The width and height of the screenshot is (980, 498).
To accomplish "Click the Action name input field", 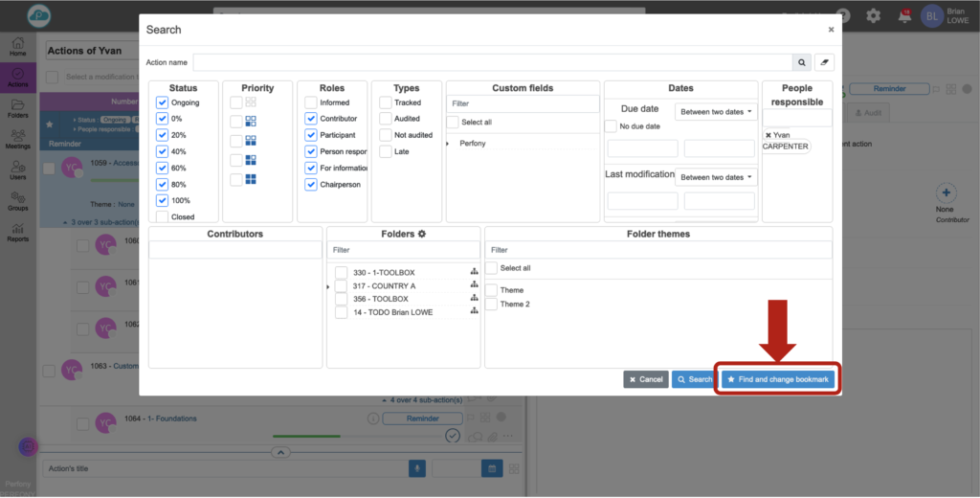I will click(493, 62).
